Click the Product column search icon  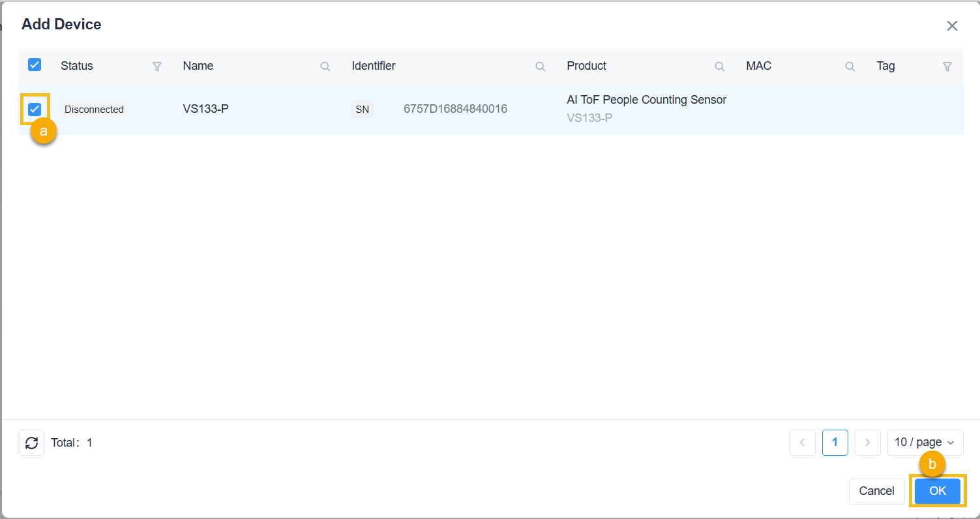(x=719, y=67)
